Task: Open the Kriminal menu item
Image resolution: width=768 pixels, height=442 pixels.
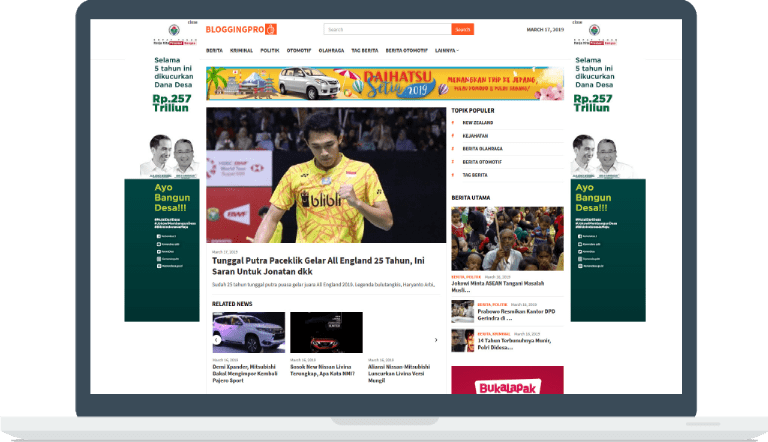Action: pos(241,49)
